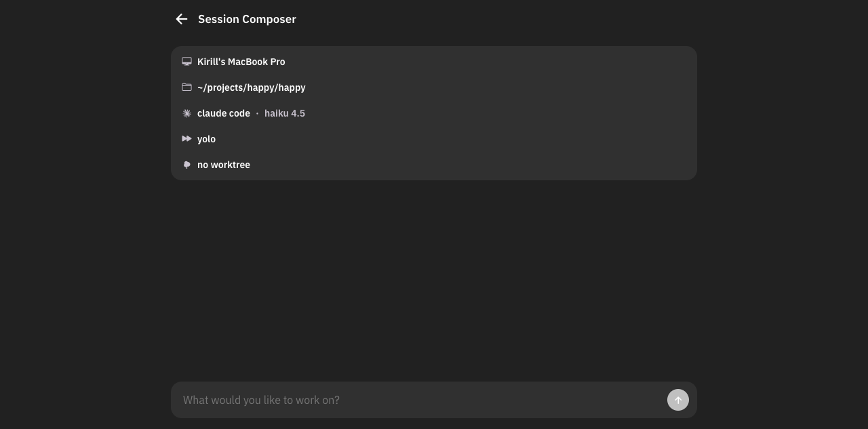Change the ~/projects/happy/happy folder path
This screenshot has height=429, width=868.
tap(251, 87)
